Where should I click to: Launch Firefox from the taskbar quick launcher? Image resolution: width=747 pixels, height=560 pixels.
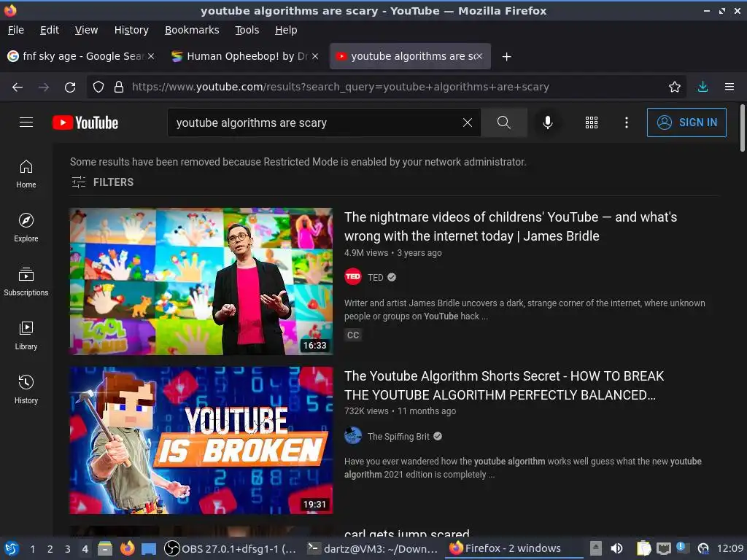pyautogui.click(x=127, y=548)
